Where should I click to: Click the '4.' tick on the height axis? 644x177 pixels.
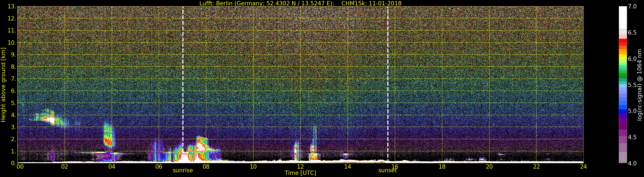14,115
